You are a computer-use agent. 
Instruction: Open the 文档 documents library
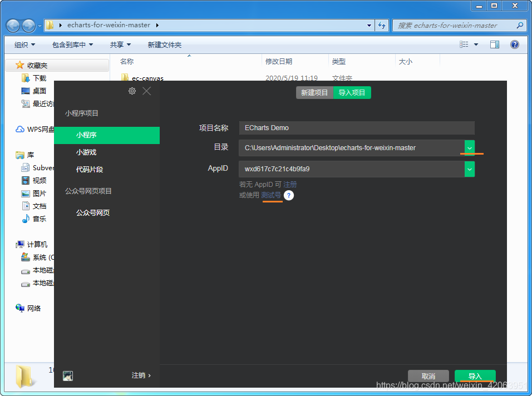click(x=33, y=206)
